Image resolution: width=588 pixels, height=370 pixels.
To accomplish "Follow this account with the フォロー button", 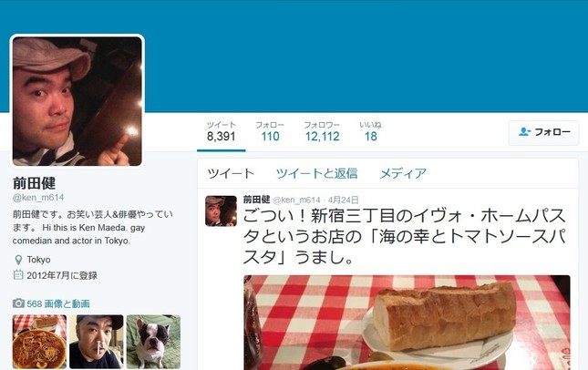I will point(543,133).
